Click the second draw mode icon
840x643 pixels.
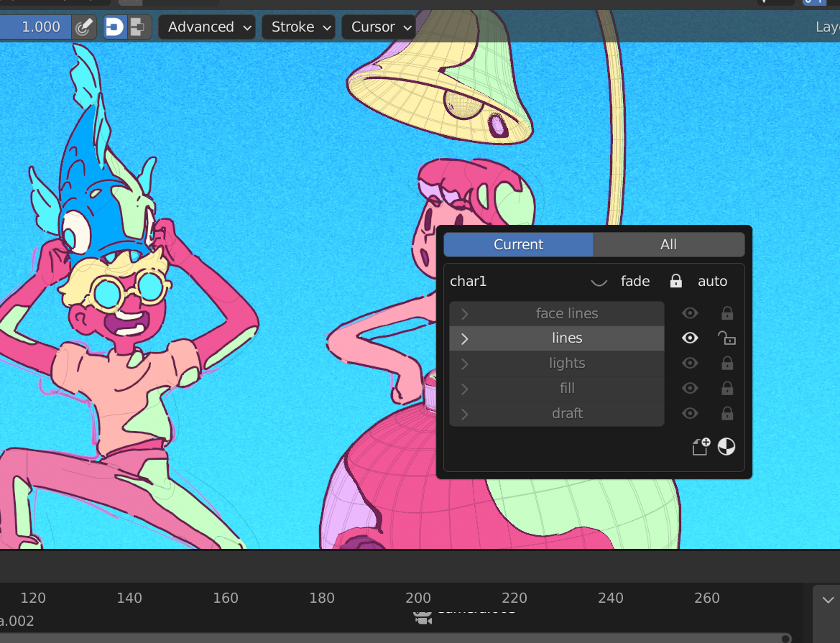(x=137, y=27)
